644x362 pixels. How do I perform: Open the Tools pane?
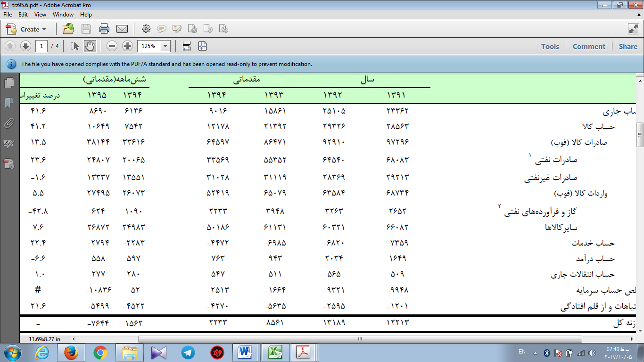pyautogui.click(x=550, y=46)
